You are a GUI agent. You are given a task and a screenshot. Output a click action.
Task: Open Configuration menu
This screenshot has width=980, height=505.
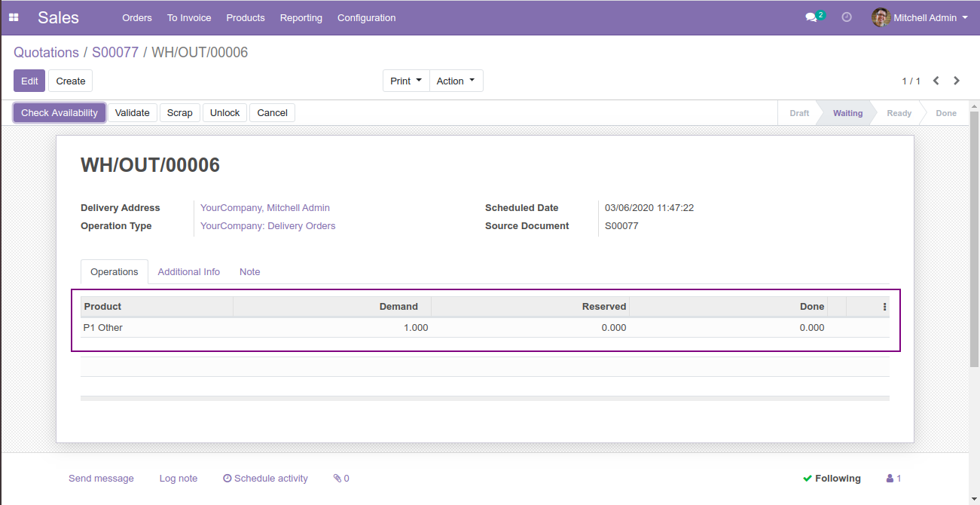[366, 17]
